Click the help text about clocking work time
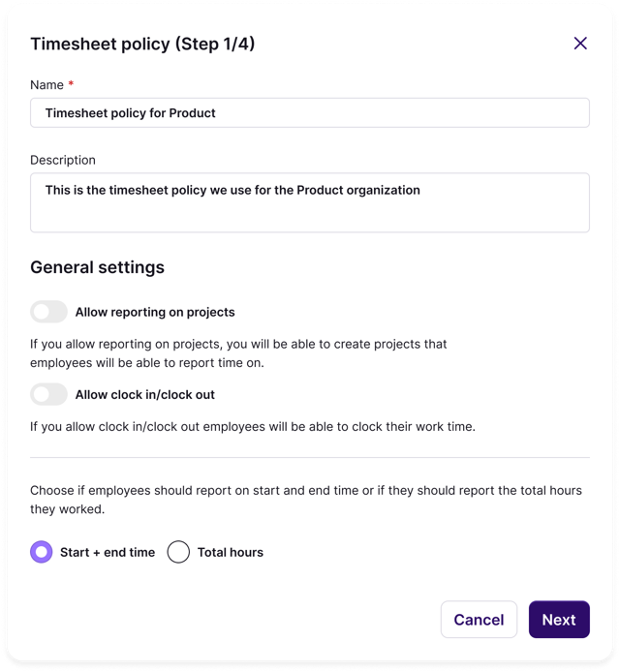 [x=252, y=426]
